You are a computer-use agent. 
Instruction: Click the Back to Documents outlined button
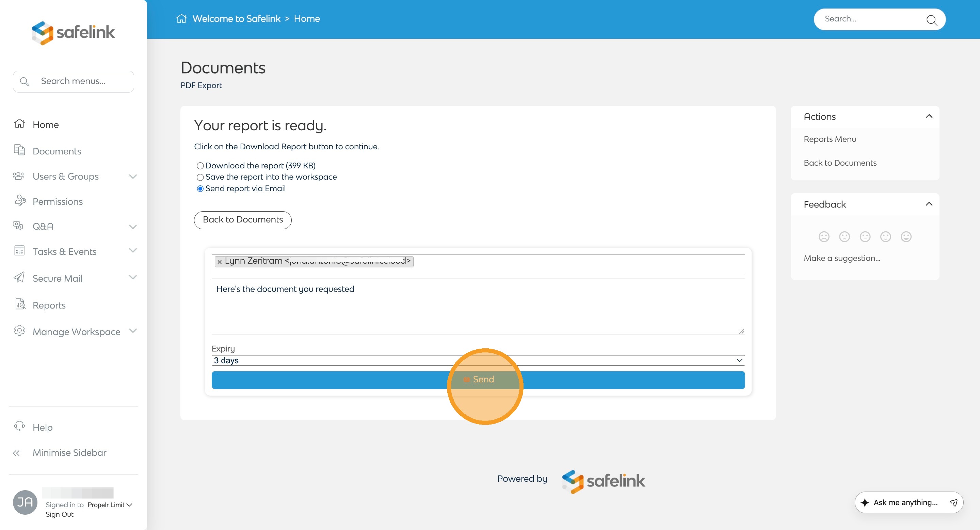click(242, 220)
